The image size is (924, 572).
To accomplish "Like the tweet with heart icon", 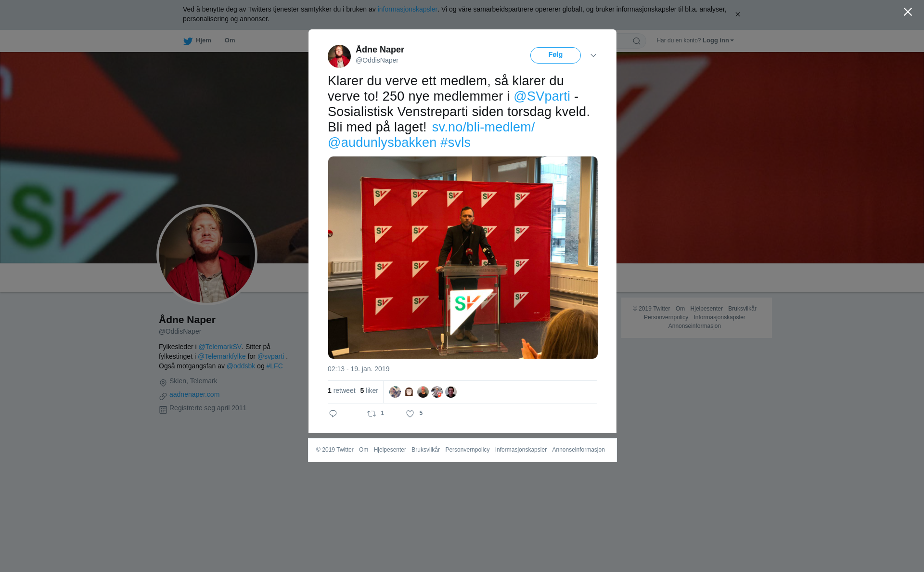I will pyautogui.click(x=410, y=414).
